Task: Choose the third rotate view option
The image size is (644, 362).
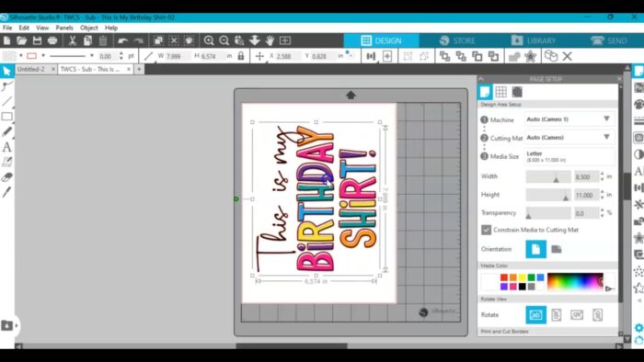Action: [x=577, y=315]
